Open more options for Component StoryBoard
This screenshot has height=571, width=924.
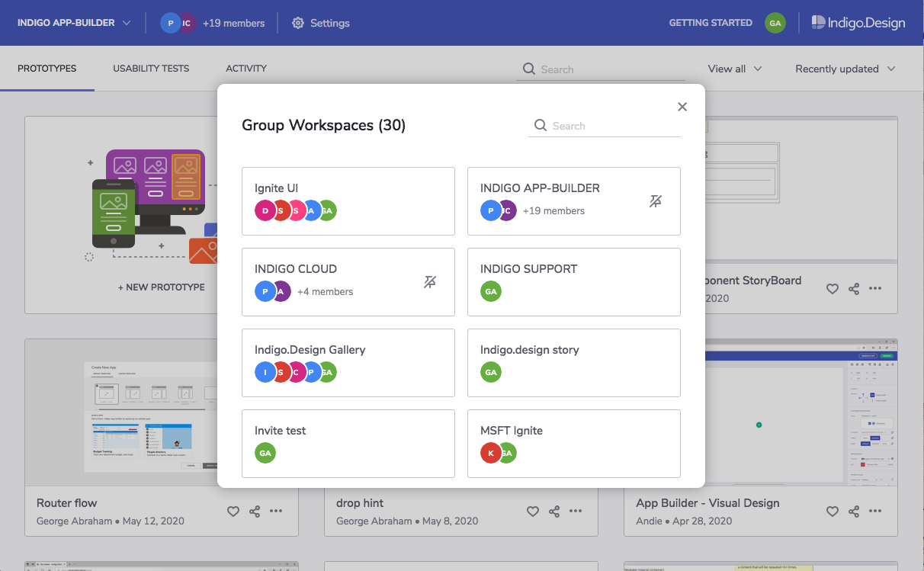coord(875,289)
